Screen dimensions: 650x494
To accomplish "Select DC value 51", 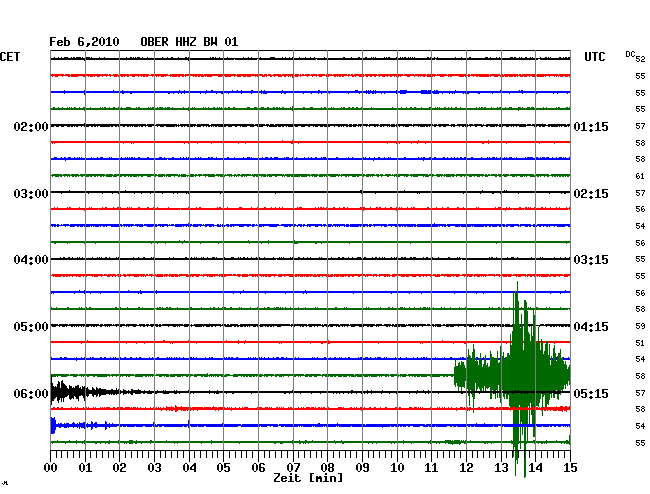I will [x=640, y=343].
